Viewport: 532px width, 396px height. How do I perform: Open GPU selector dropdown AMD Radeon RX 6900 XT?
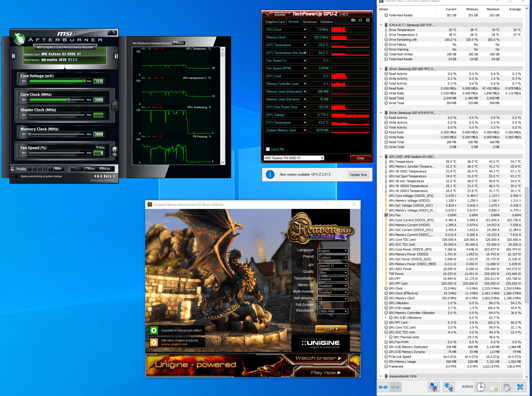(x=294, y=158)
